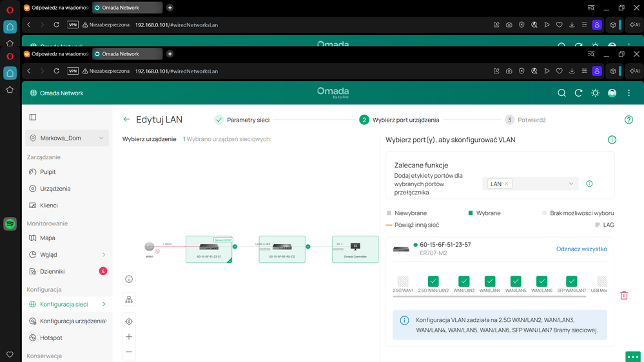This screenshot has width=644, height=362.
Task: Open the three-dot more menu in Omada header
Action: (629, 93)
